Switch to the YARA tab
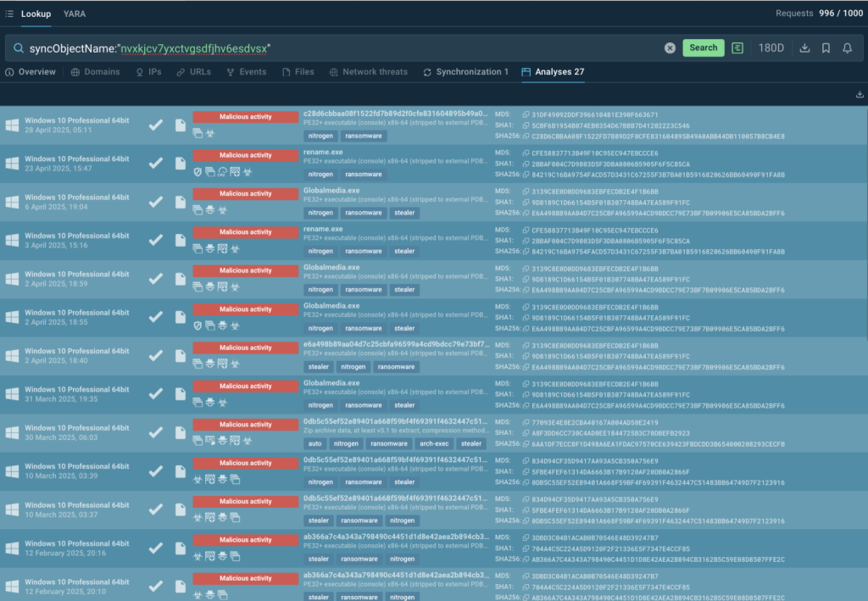Screen dimensions: 868x601 coord(74,14)
